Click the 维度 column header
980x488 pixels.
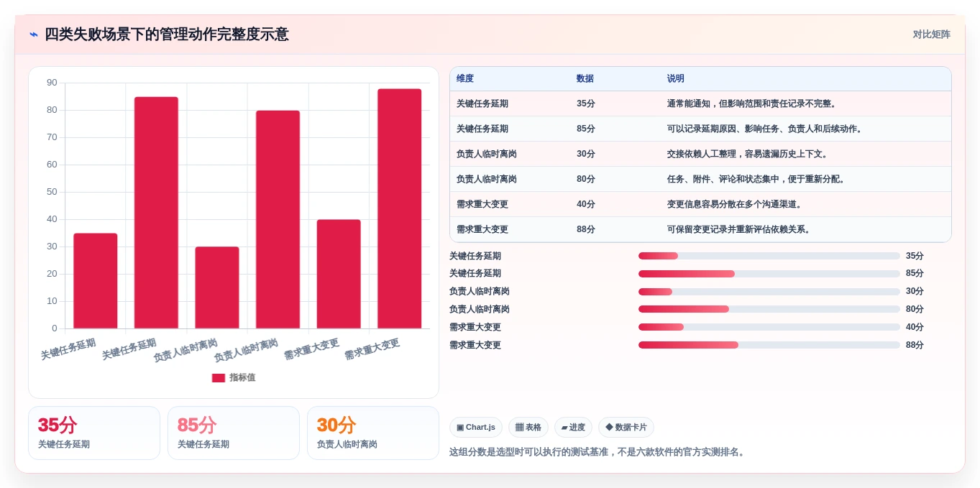[465, 79]
